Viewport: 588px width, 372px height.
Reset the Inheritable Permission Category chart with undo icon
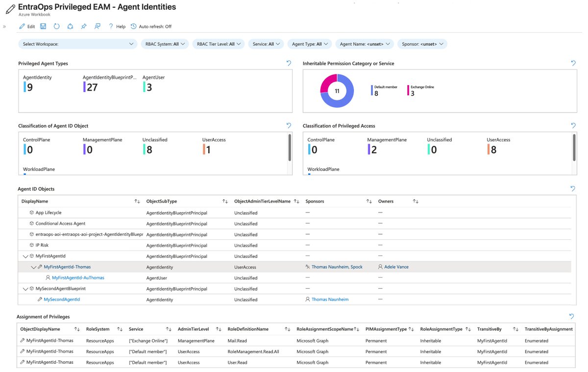(x=573, y=63)
